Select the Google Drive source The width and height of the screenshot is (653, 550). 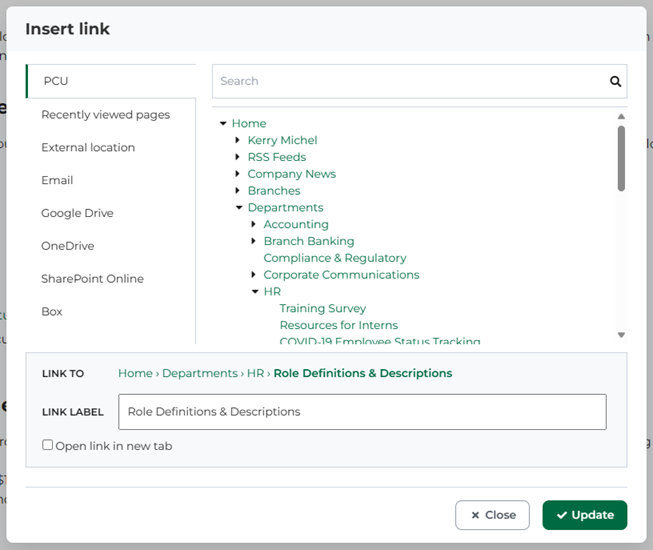click(x=77, y=213)
